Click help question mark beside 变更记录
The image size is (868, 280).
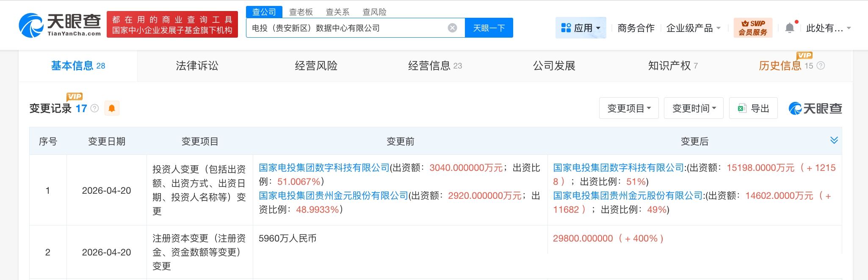(x=95, y=108)
